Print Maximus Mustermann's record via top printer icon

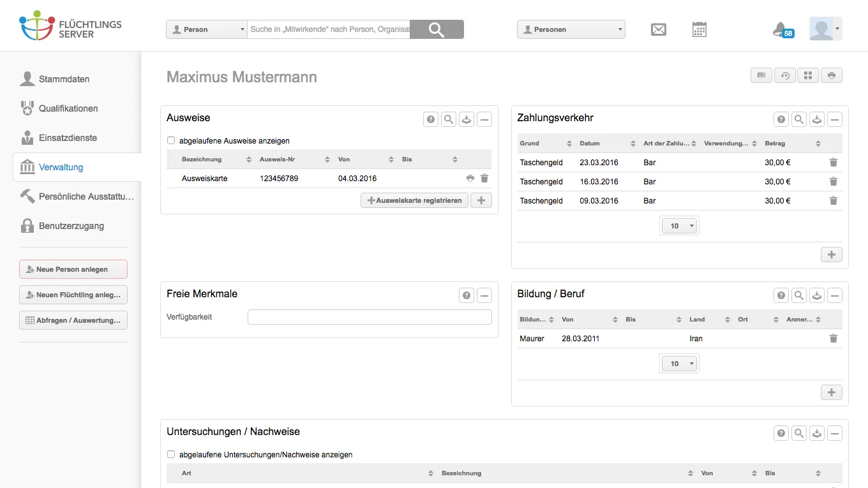point(832,75)
